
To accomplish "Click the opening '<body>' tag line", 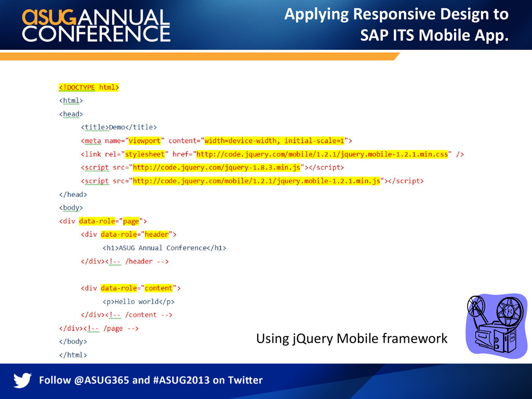I will pos(71,208).
